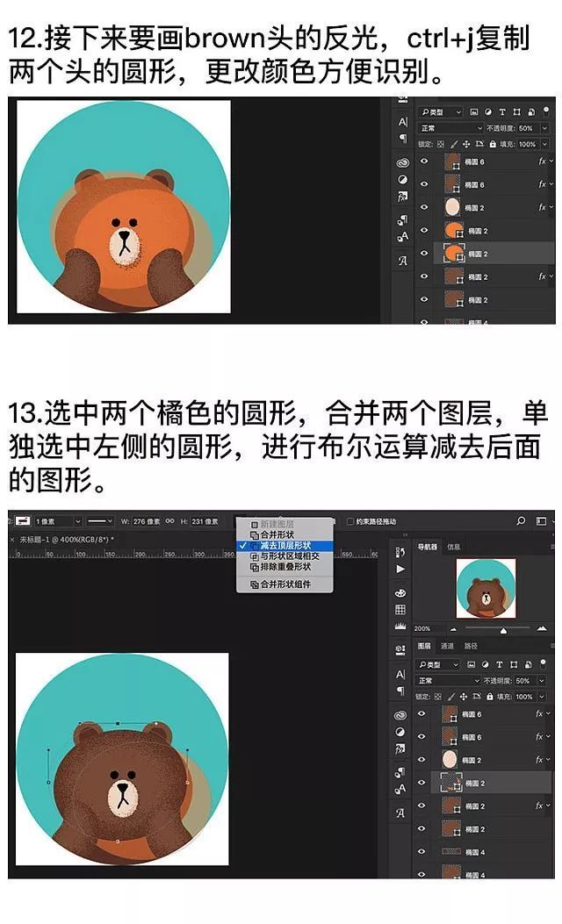The height and width of the screenshot is (924, 562).
Task: Click navigator zoom-in large mountain button
Action: coord(541,629)
